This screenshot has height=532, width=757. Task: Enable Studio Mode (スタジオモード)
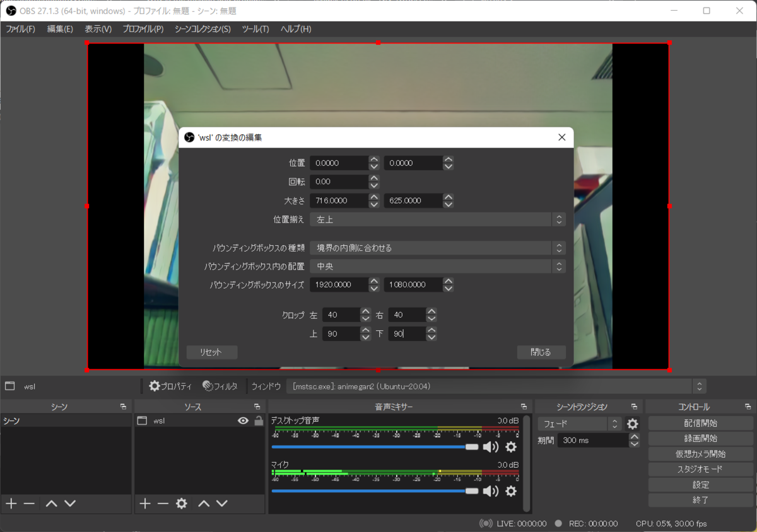[701, 469]
